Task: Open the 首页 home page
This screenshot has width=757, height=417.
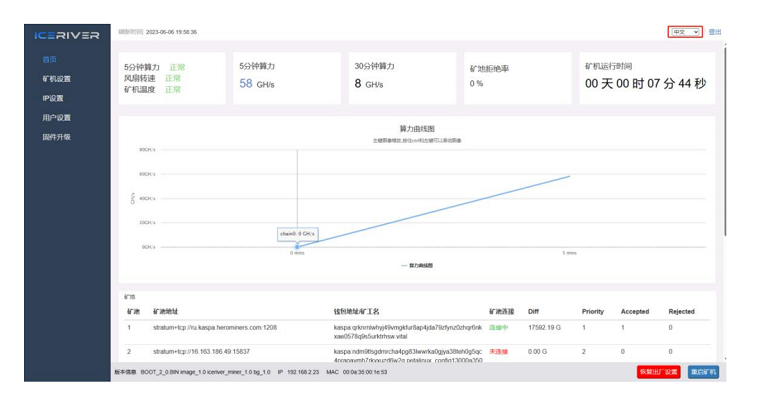Action: (x=50, y=60)
